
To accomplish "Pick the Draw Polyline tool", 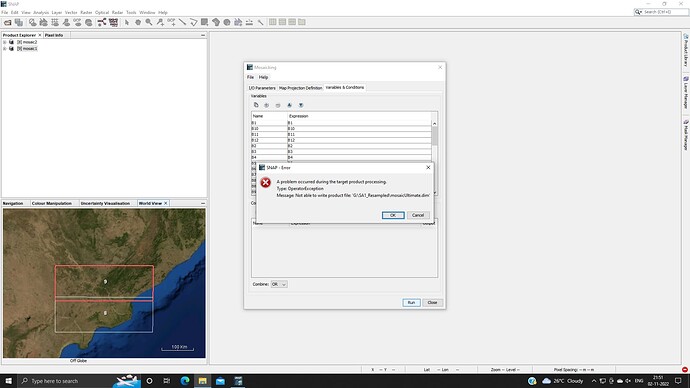I will [193, 22].
